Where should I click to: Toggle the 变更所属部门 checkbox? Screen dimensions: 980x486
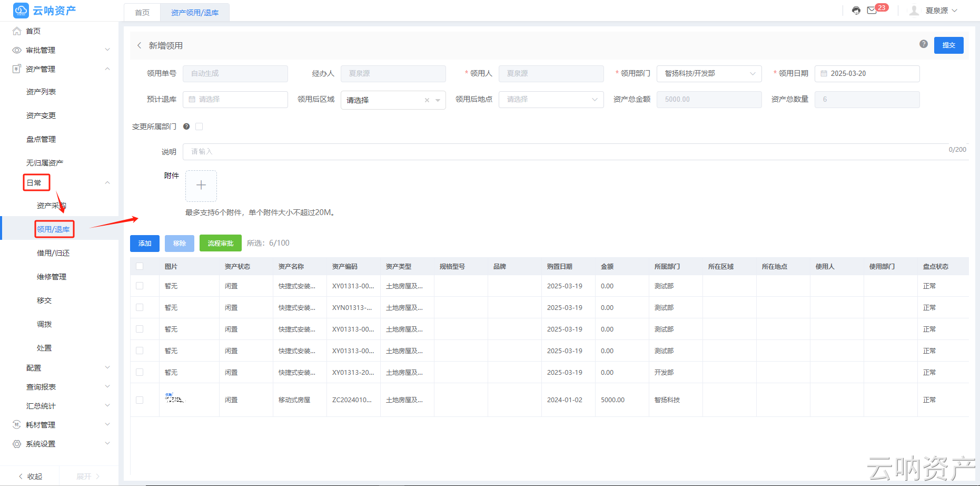coord(199,127)
